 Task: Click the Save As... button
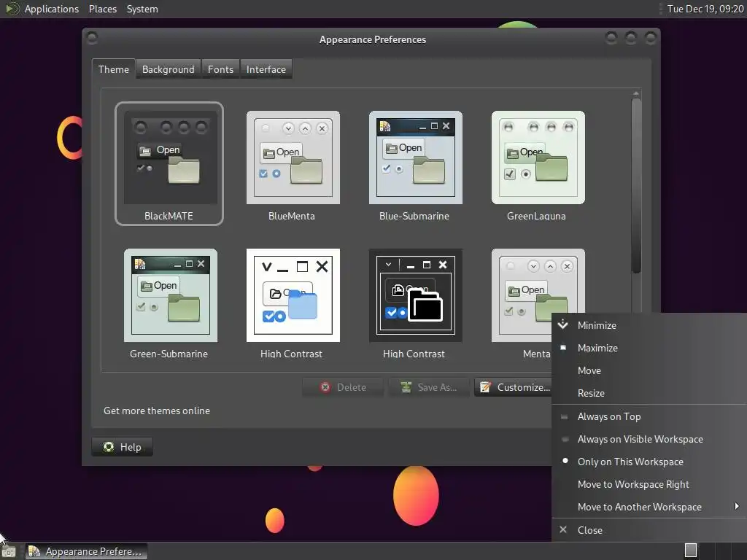click(x=429, y=387)
